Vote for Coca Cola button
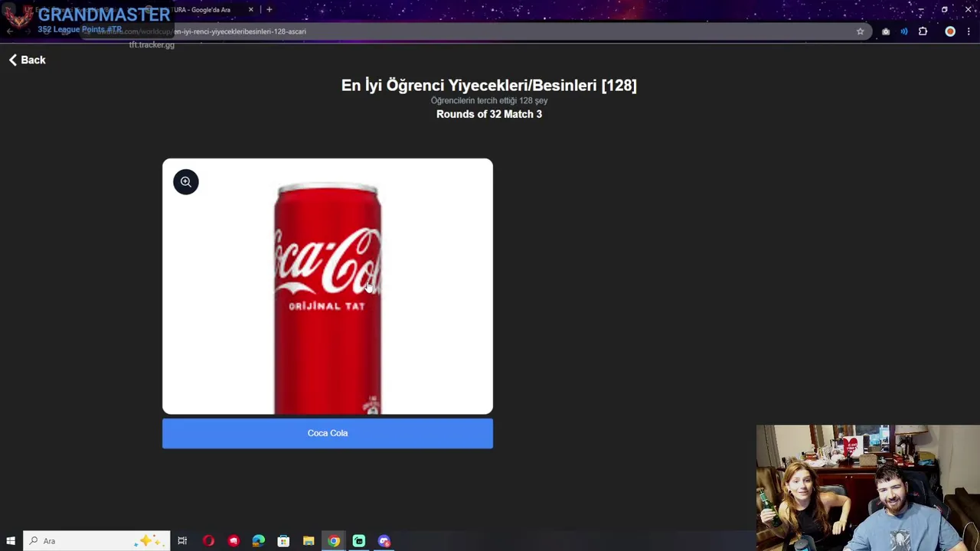Viewport: 980px width, 551px height. coord(328,433)
